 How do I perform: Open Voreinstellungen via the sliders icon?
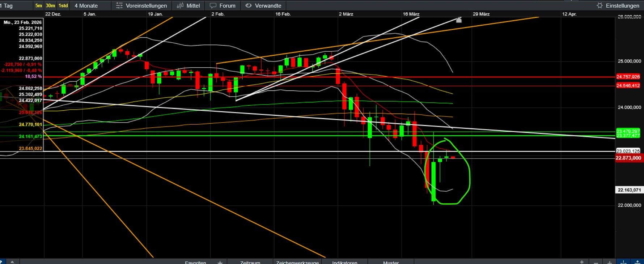coord(141,5)
